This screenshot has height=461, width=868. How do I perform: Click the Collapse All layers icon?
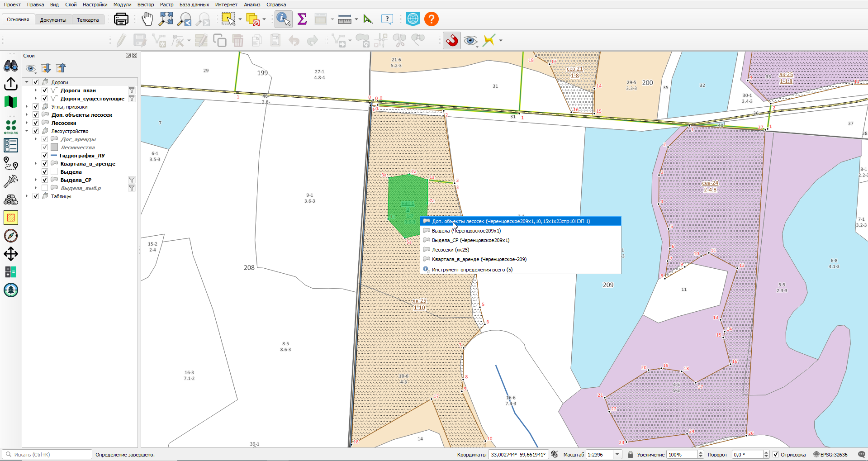(61, 68)
